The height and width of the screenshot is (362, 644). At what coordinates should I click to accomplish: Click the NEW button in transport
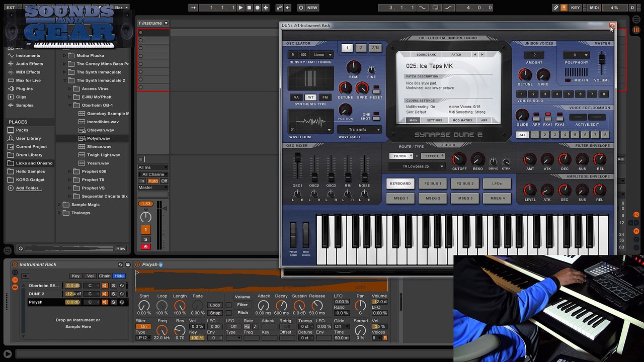[x=312, y=8]
